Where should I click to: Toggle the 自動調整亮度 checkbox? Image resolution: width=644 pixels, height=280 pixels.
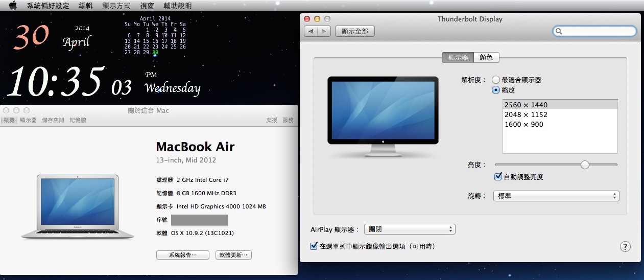pyautogui.click(x=498, y=177)
